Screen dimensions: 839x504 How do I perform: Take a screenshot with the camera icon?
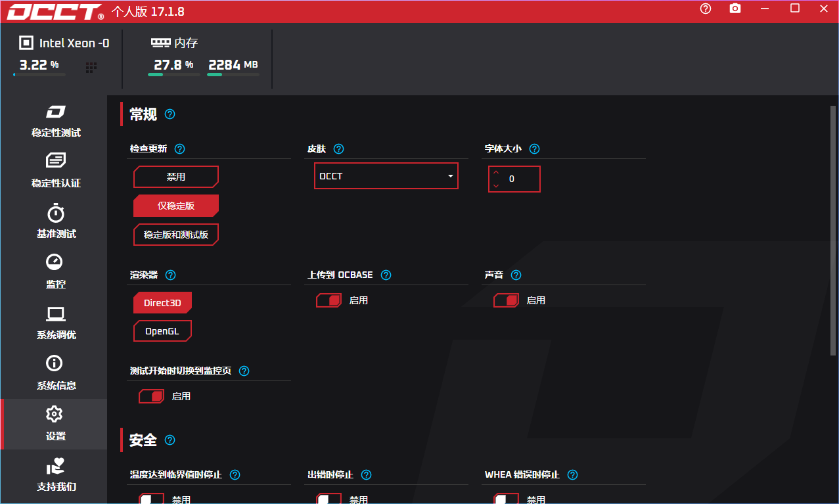(735, 9)
